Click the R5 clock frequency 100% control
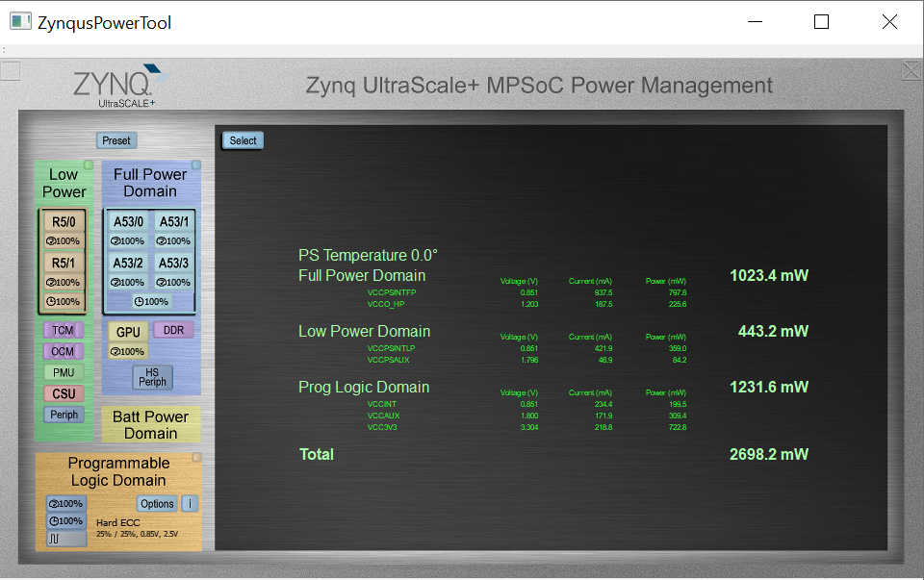The height and width of the screenshot is (580, 924). [64, 301]
